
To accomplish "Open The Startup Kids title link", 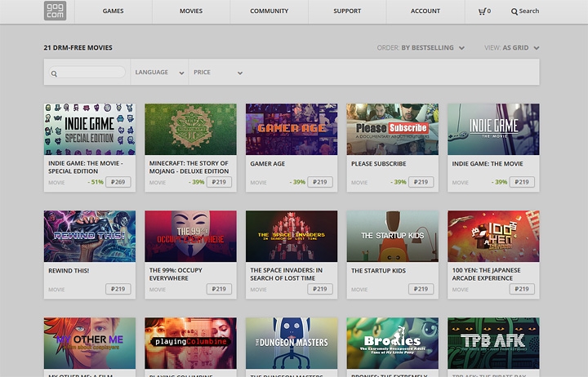I will [378, 271].
